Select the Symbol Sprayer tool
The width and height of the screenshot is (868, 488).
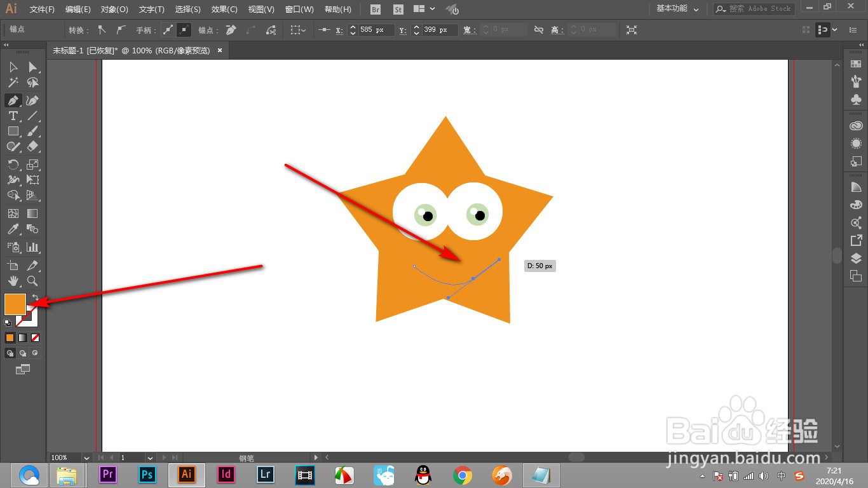tap(13, 247)
